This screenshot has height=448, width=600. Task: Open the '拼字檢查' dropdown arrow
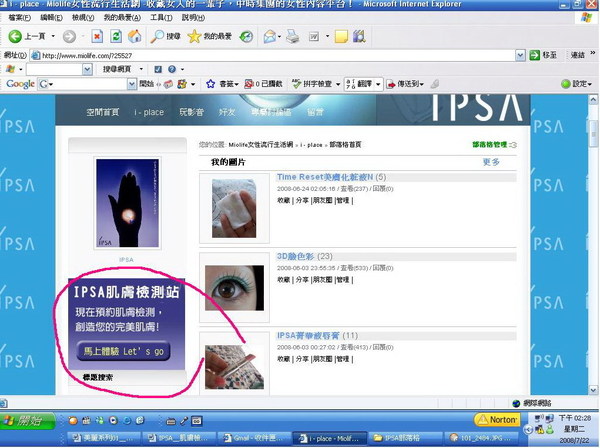tap(338, 84)
